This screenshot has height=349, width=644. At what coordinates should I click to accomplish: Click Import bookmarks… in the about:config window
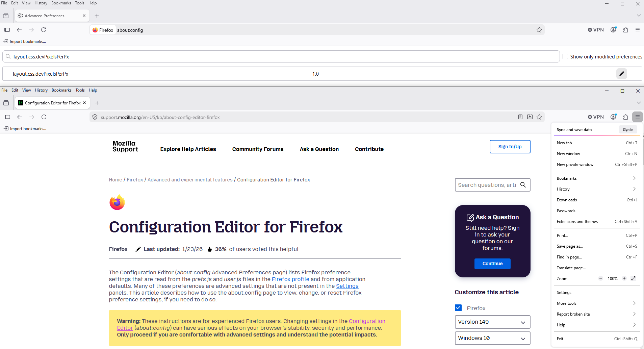pyautogui.click(x=25, y=42)
